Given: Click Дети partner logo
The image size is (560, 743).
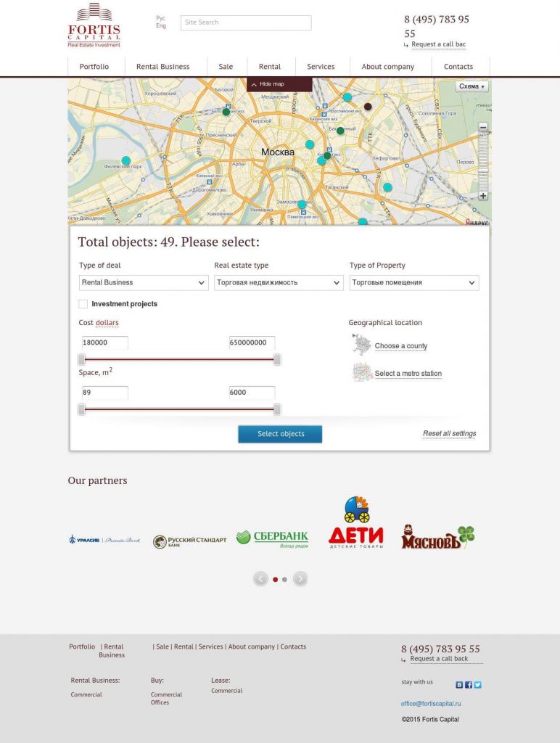Looking at the screenshot, I should (x=356, y=522).
